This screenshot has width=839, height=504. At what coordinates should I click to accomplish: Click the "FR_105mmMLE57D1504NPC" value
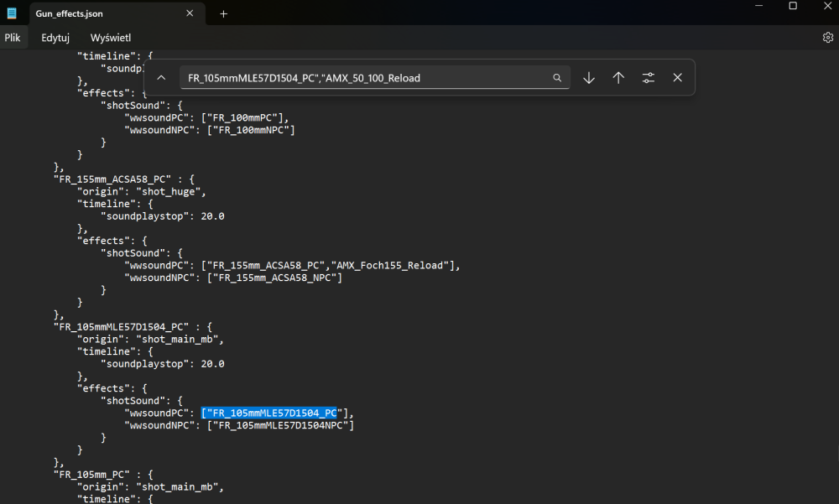[x=280, y=426]
